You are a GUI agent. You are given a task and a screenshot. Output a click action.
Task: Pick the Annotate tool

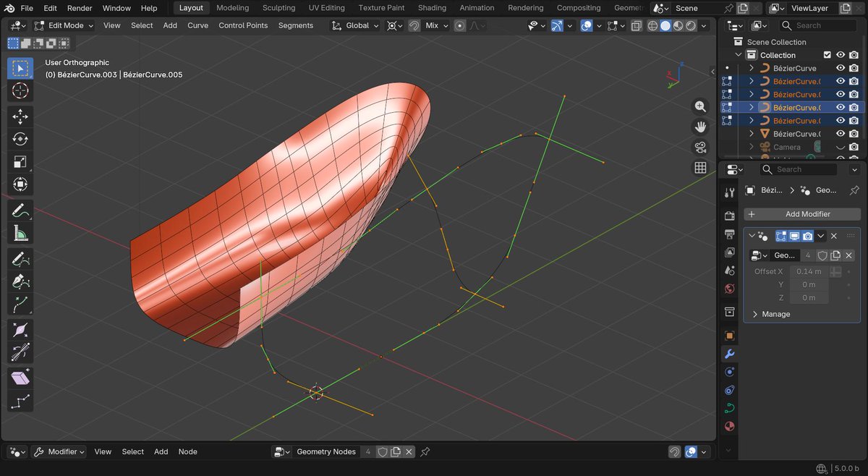(20, 211)
